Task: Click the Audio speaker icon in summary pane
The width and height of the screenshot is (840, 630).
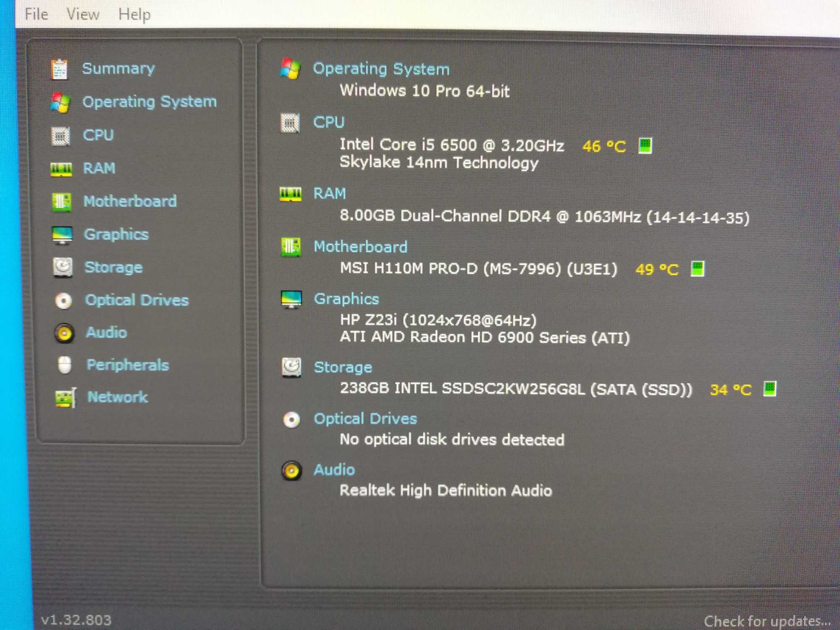Action: point(291,471)
